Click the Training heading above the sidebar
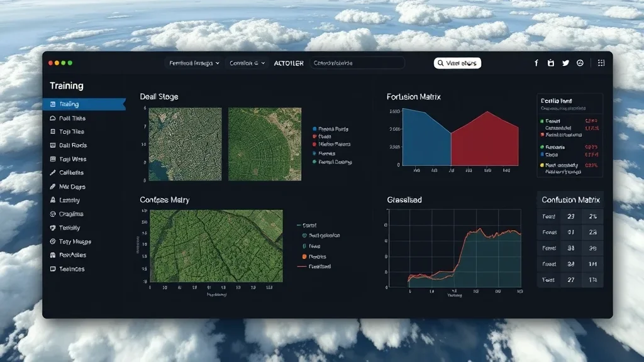Screen dimensions: 644x362 tap(67, 85)
